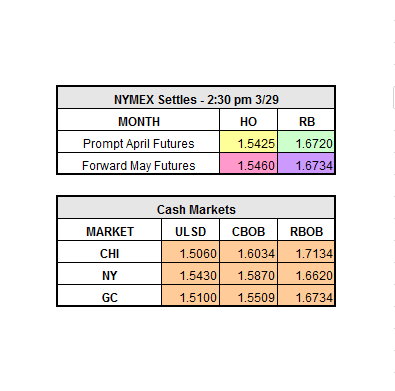Click the MONTH header cell
Image resolution: width=395 pixels, height=391 pixels.
(x=139, y=121)
